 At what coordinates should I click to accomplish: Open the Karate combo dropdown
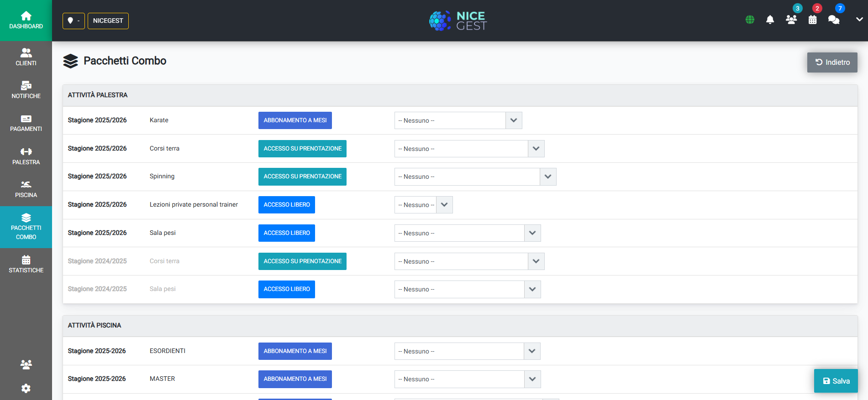point(458,120)
